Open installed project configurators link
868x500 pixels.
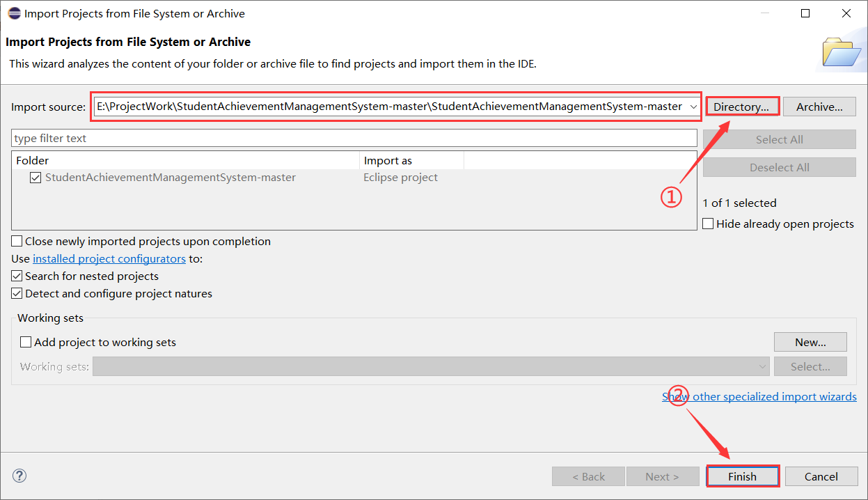pyautogui.click(x=109, y=259)
